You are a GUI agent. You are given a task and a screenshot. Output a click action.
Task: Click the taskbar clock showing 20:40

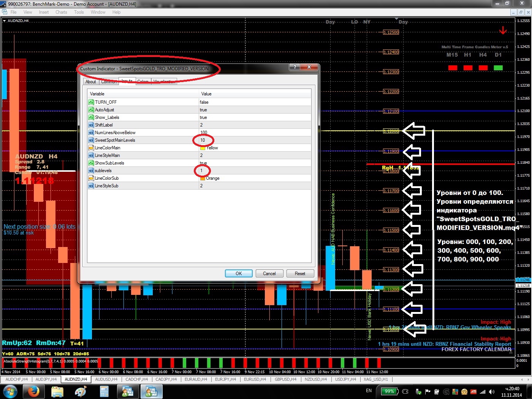[x=511, y=392]
